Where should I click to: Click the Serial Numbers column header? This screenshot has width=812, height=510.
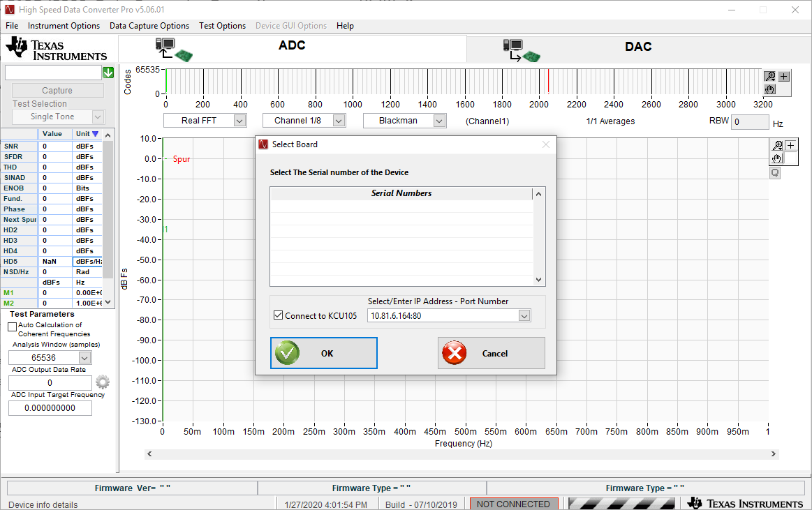[401, 193]
